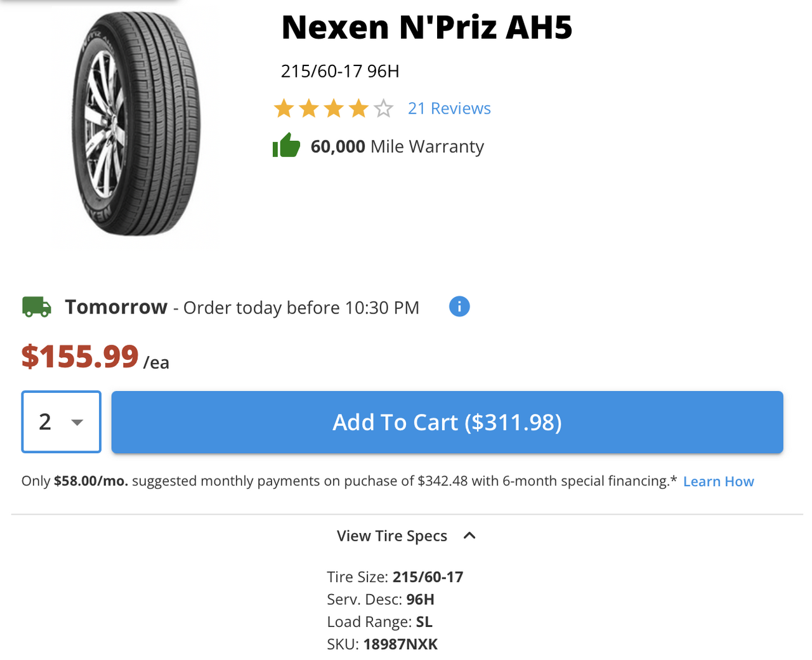
Task: Click the quantity dropdown arrow
Action: pos(77,423)
